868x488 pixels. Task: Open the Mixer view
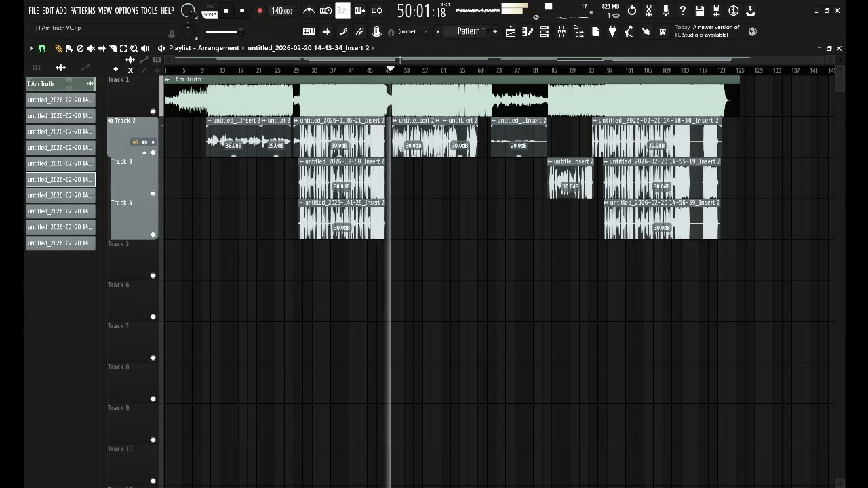tap(561, 32)
